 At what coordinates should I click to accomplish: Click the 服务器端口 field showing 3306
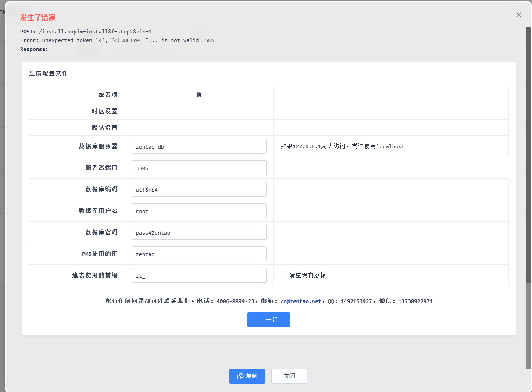coord(199,168)
